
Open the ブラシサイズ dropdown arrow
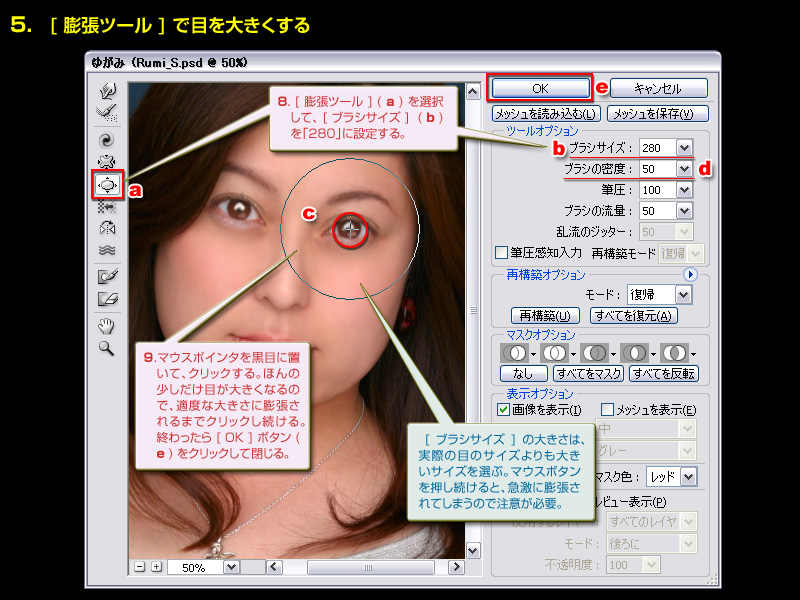(684, 148)
